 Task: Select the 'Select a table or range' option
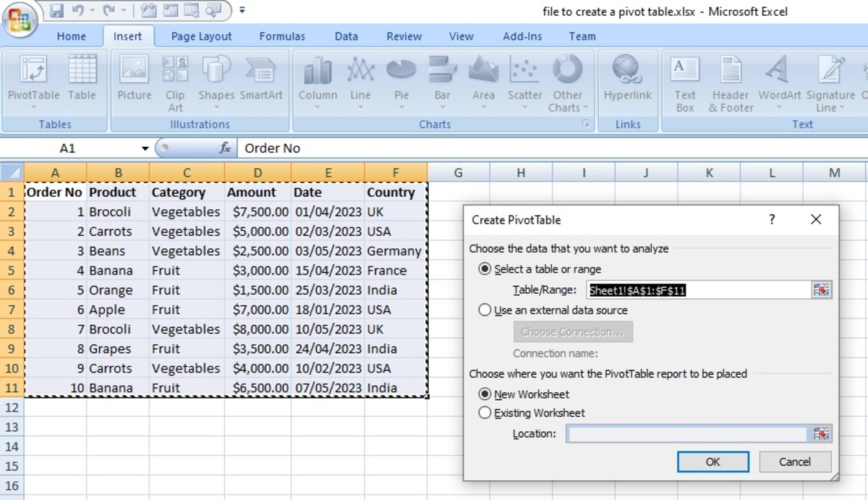[485, 269]
